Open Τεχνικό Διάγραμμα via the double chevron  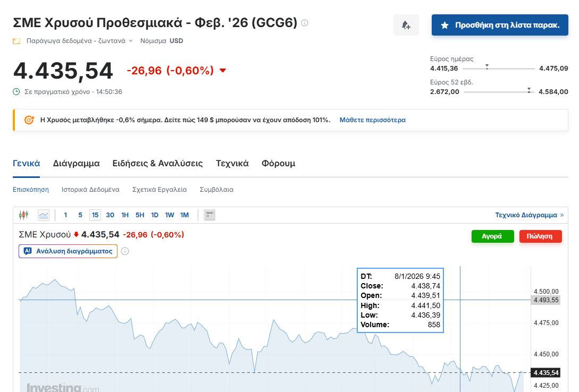[x=561, y=215]
